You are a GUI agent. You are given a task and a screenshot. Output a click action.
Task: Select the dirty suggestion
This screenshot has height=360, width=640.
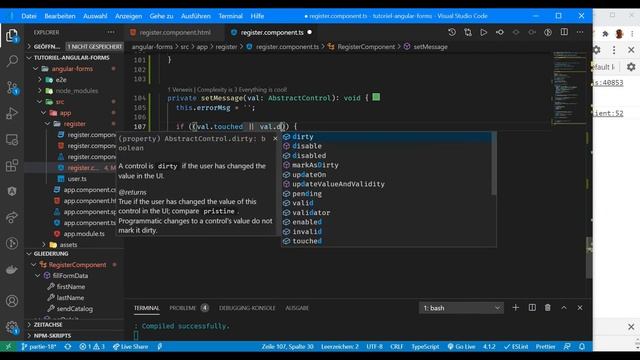[x=387, y=137]
